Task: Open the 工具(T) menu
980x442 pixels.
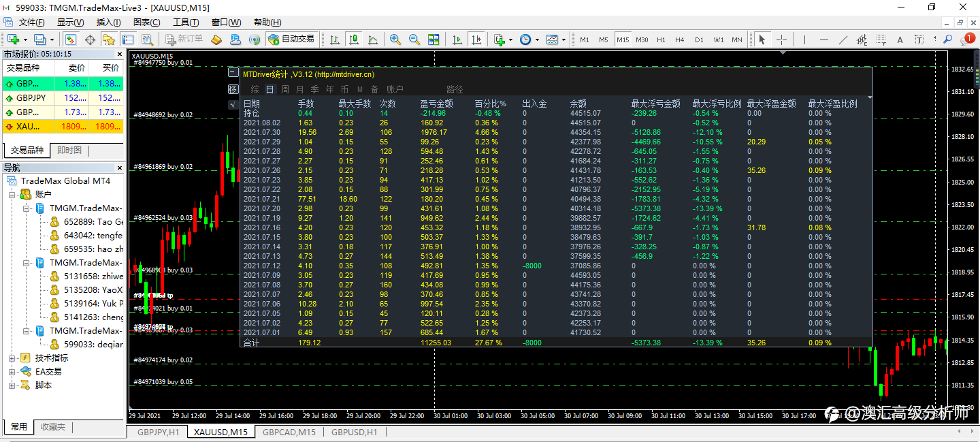Action: (x=186, y=22)
